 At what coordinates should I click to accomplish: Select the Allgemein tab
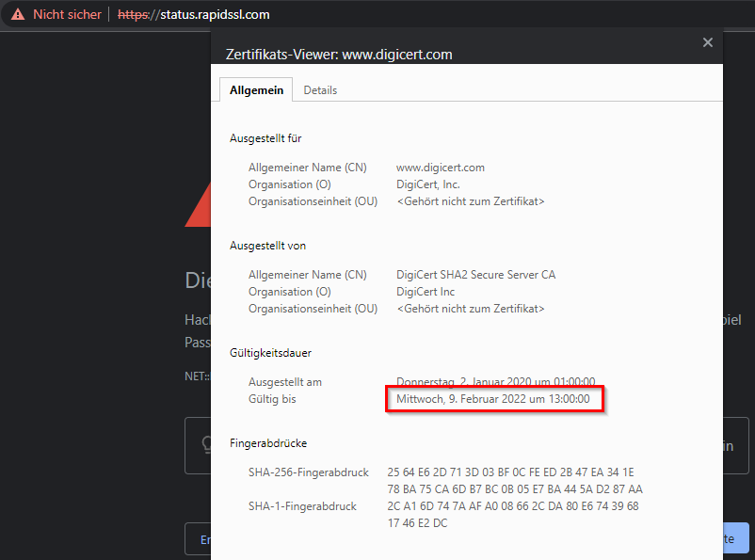click(x=256, y=90)
